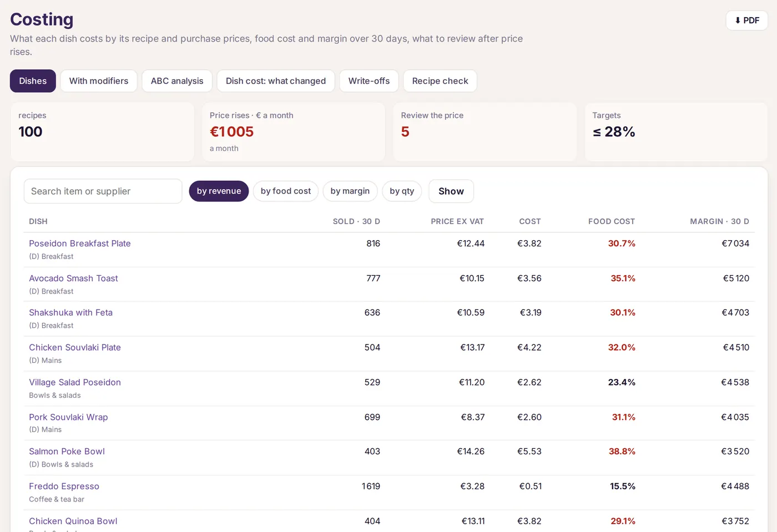This screenshot has width=777, height=532.
Task: Click the FOOD COST column header
Action: click(612, 221)
